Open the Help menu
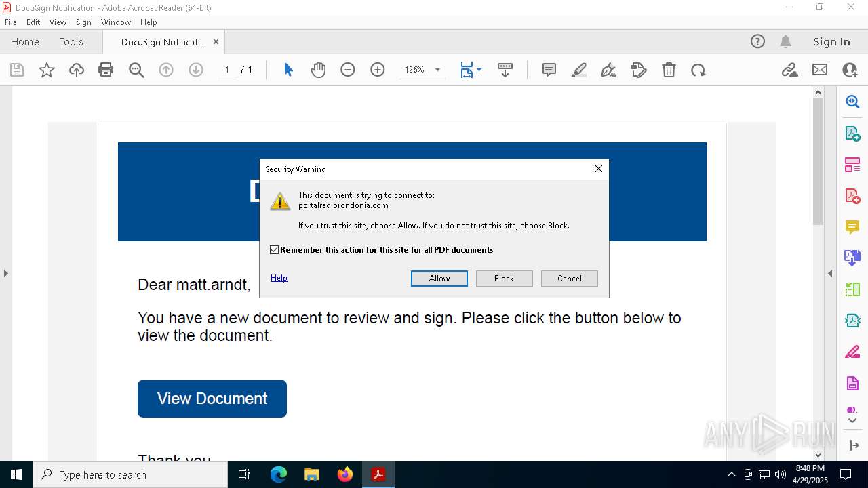The image size is (868, 488). (149, 22)
